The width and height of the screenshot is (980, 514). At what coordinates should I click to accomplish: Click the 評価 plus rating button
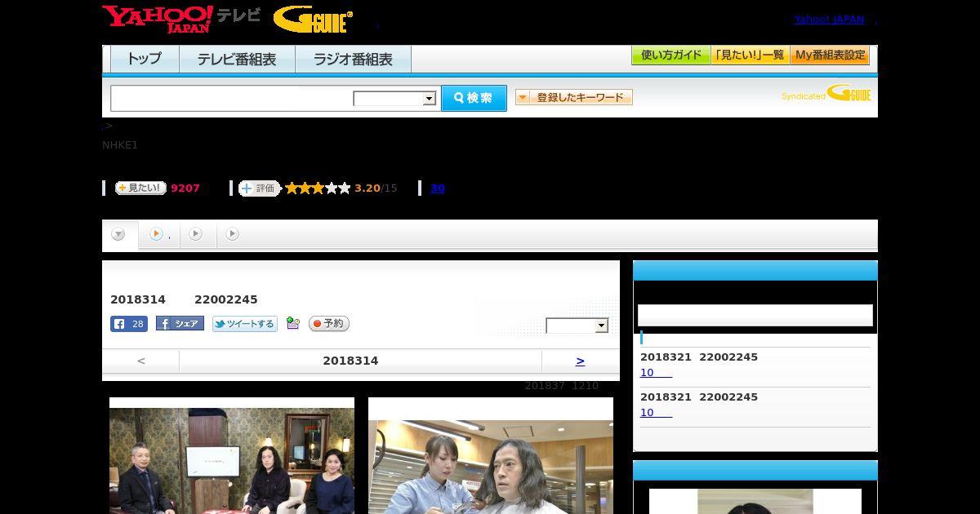coord(259,188)
